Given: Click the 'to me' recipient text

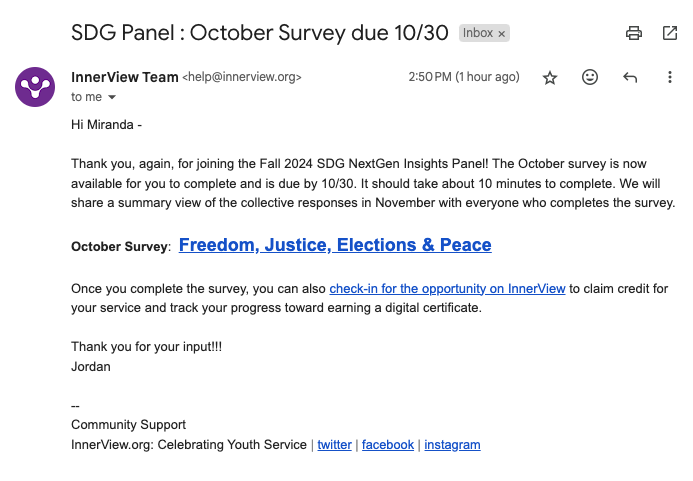Looking at the screenshot, I should click(86, 98).
